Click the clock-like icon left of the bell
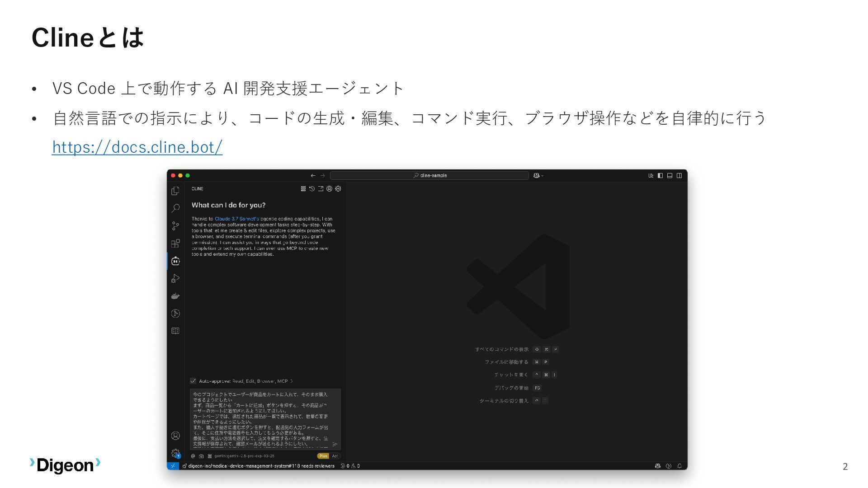The height and width of the screenshot is (488, 868). (x=669, y=466)
